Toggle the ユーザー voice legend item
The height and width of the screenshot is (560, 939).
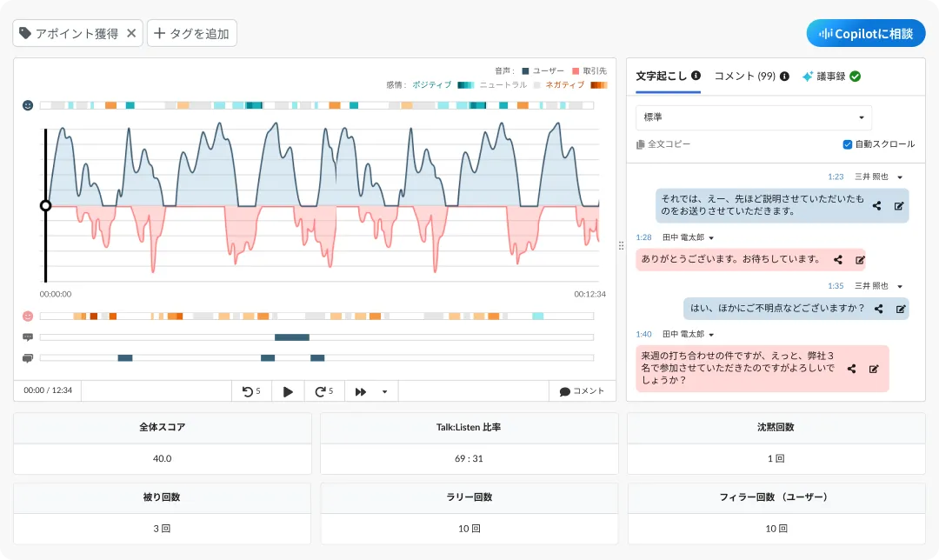pos(543,70)
